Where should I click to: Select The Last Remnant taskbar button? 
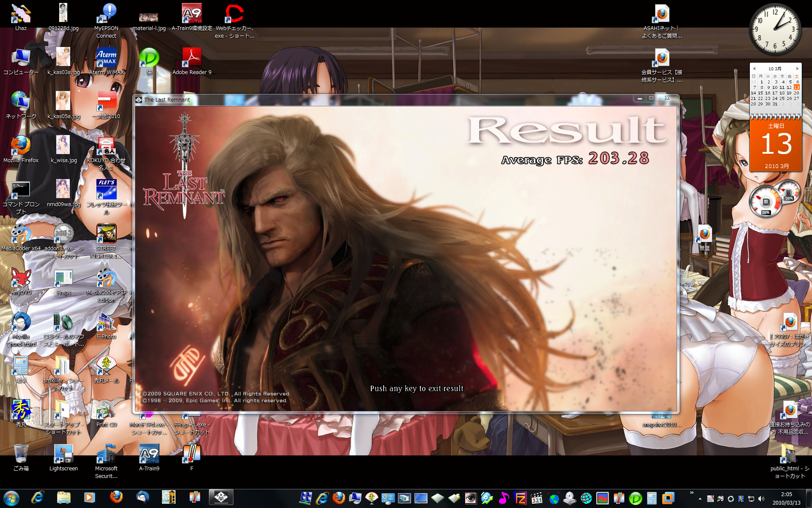click(221, 497)
